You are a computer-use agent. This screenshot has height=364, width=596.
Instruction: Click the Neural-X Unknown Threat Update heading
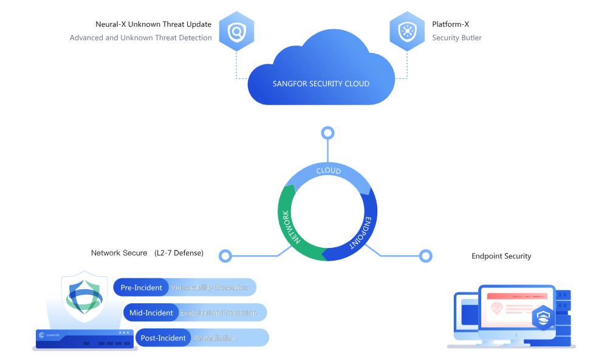[153, 24]
